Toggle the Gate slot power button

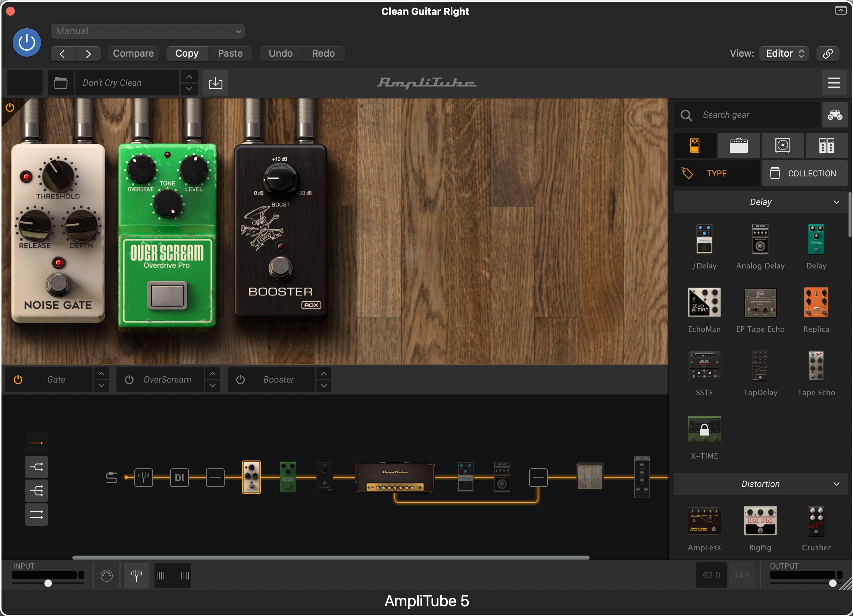coord(18,380)
